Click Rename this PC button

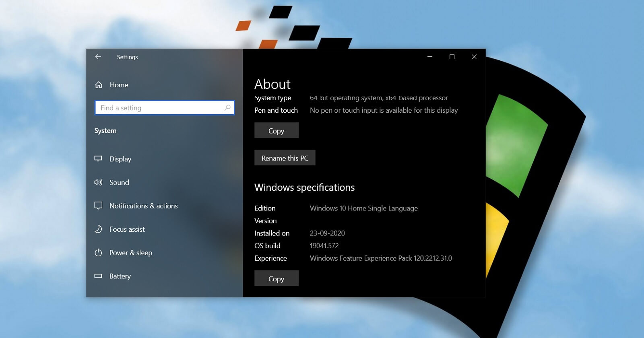click(285, 158)
